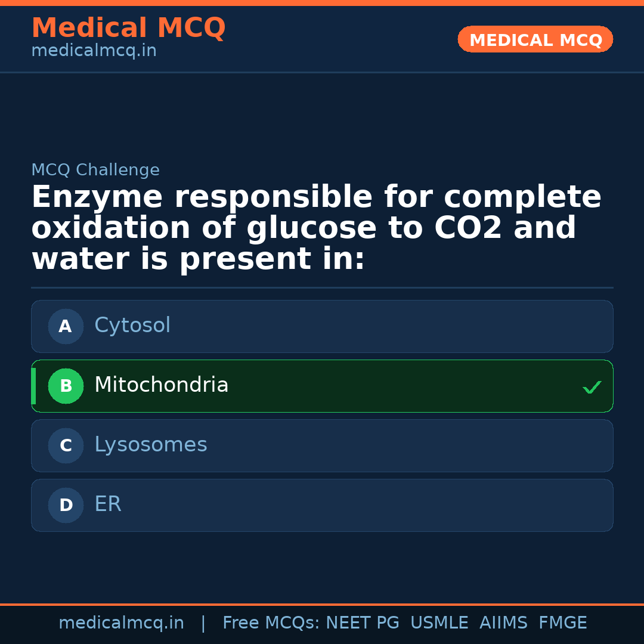This screenshot has height=644, width=644.
Task: Click the MCQ Challenge label
Action: click(x=95, y=170)
